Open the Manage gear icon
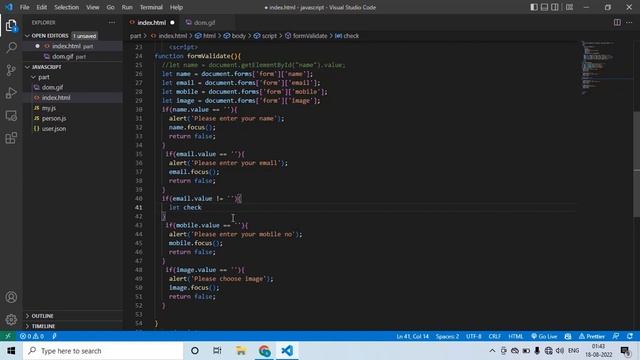Viewport: 640px width, 360px height. 11,319
